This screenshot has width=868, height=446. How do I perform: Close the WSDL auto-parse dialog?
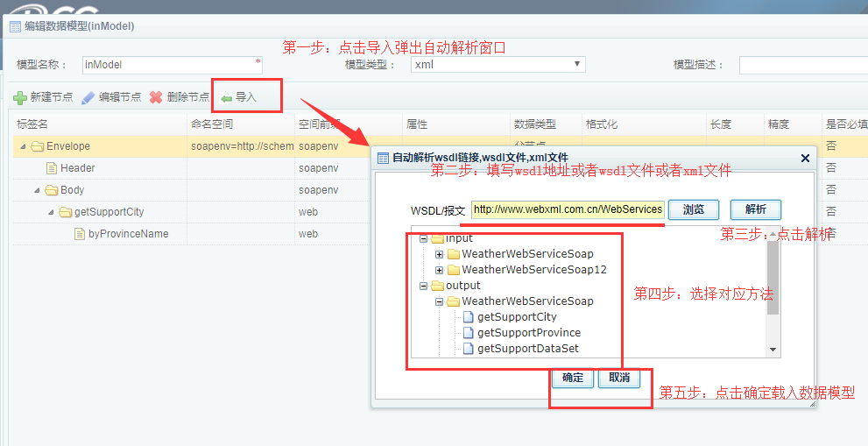tap(806, 159)
